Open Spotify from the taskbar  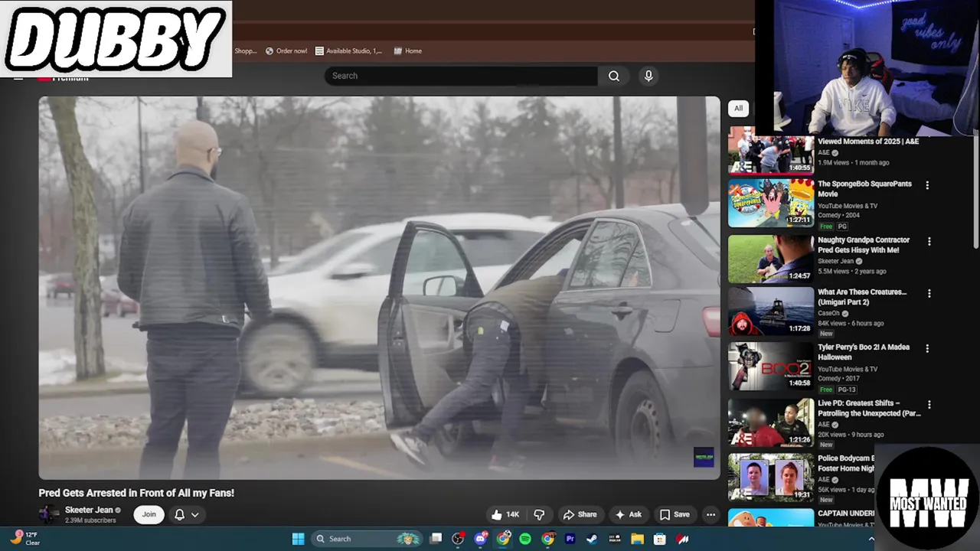click(x=525, y=539)
